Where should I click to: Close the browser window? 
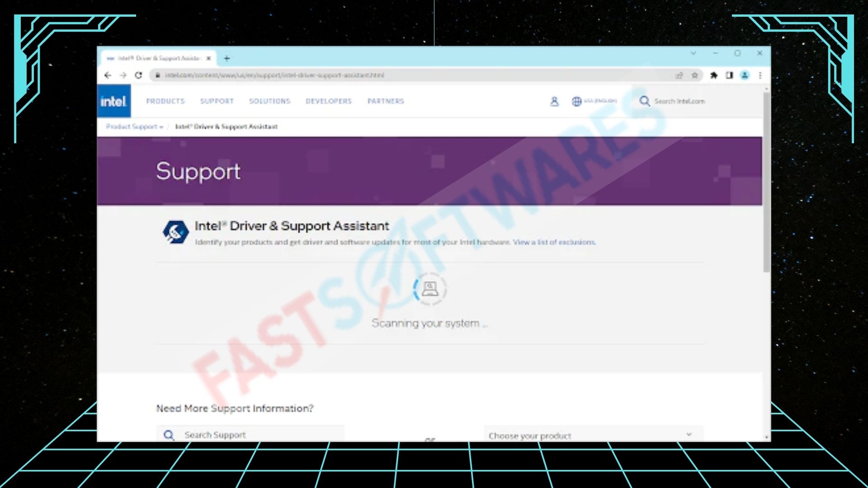759,53
